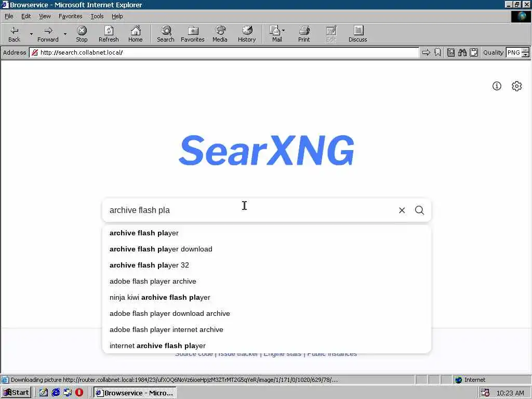This screenshot has height=399, width=532.
Task: Click the Go arrow next to address bar
Action: pos(426,52)
